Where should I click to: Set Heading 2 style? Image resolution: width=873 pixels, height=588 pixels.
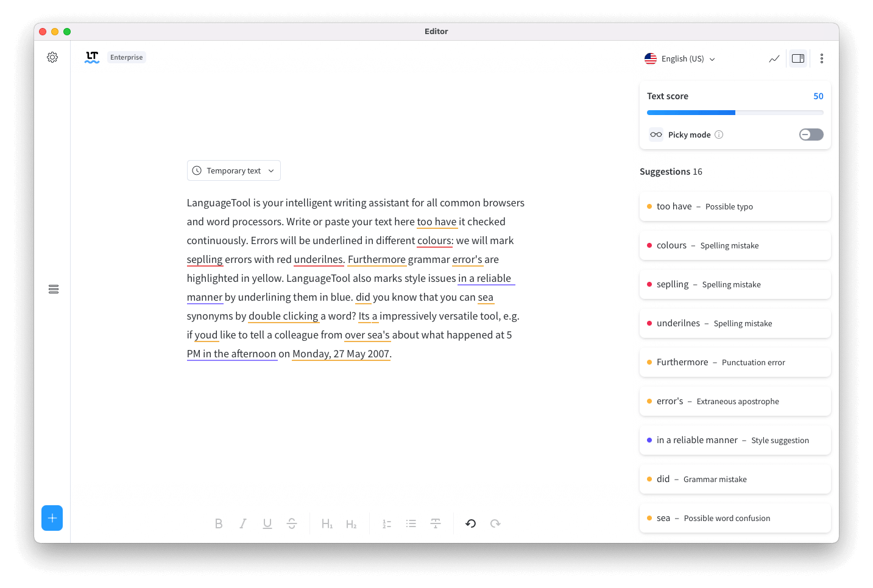tap(352, 523)
